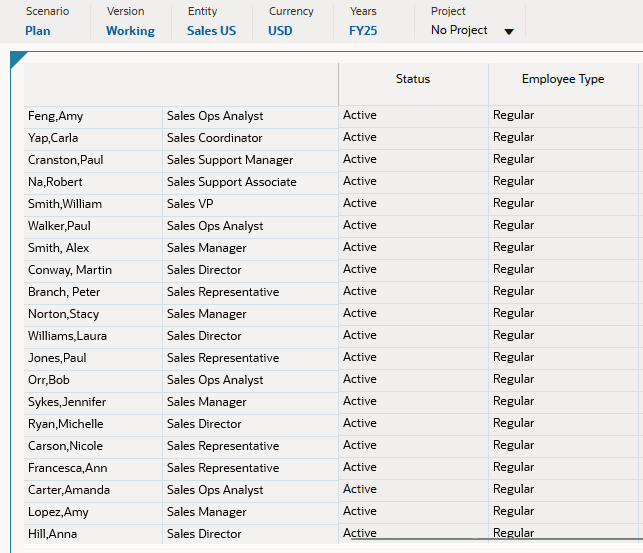Select the Ryan,Michelle row header
643x553 pixels.
click(x=93, y=425)
